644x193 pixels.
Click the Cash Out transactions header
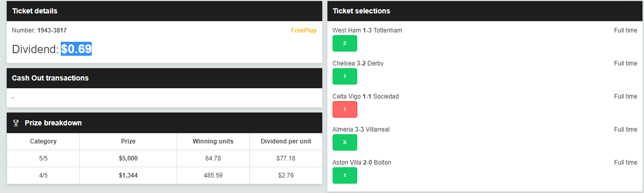point(164,78)
